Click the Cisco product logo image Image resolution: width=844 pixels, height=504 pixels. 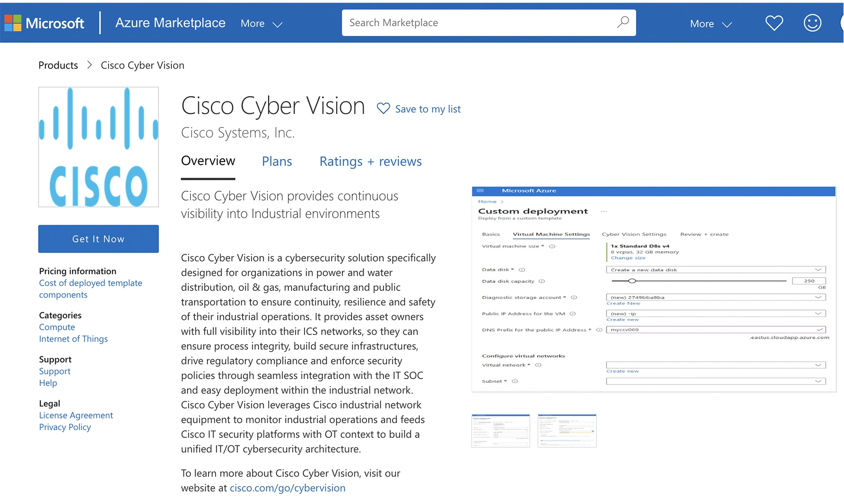coord(98,146)
